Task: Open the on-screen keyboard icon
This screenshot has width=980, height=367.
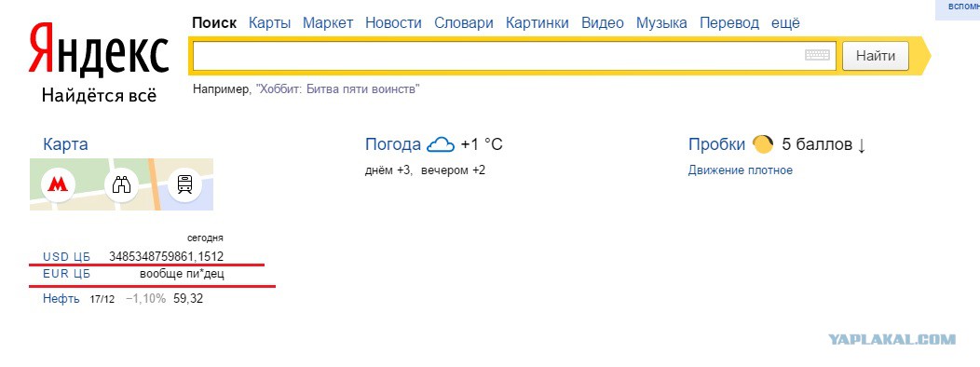Action: click(818, 55)
